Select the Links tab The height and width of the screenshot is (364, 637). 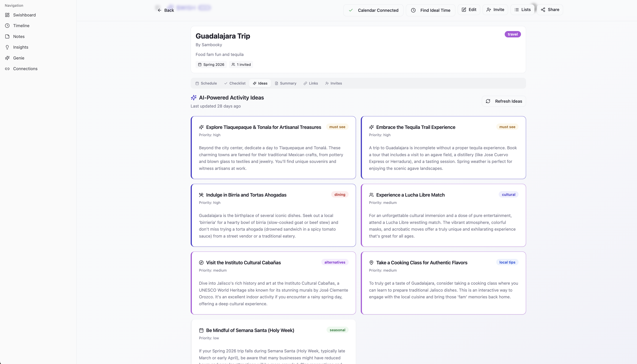[x=311, y=83]
